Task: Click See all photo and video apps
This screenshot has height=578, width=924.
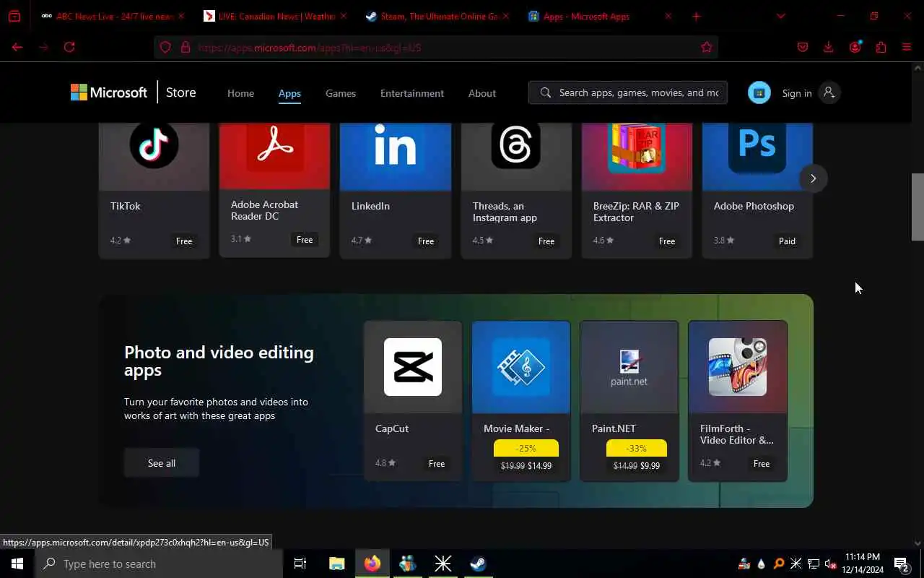Action: pos(162,463)
